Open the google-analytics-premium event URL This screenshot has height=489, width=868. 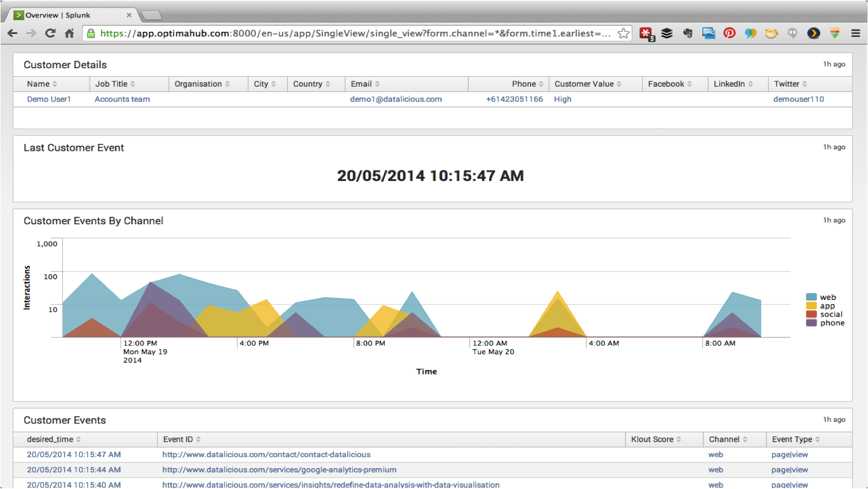click(279, 470)
